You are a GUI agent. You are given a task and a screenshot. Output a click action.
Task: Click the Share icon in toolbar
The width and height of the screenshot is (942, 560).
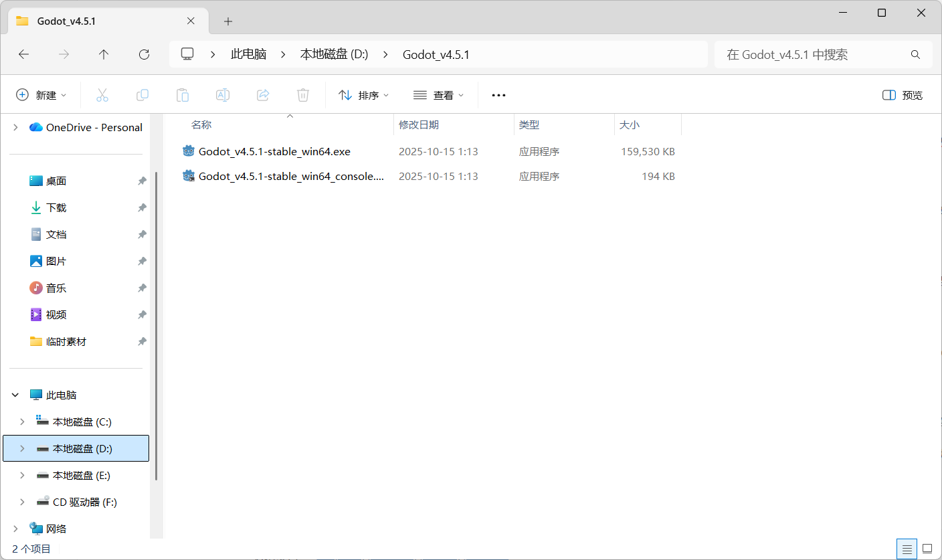(263, 95)
